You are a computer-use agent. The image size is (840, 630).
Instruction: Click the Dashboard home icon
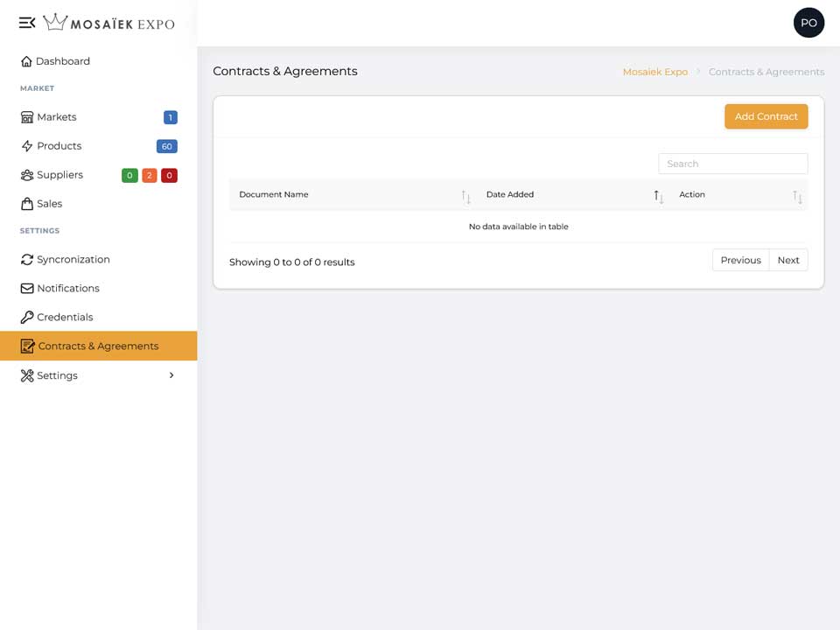pos(26,61)
